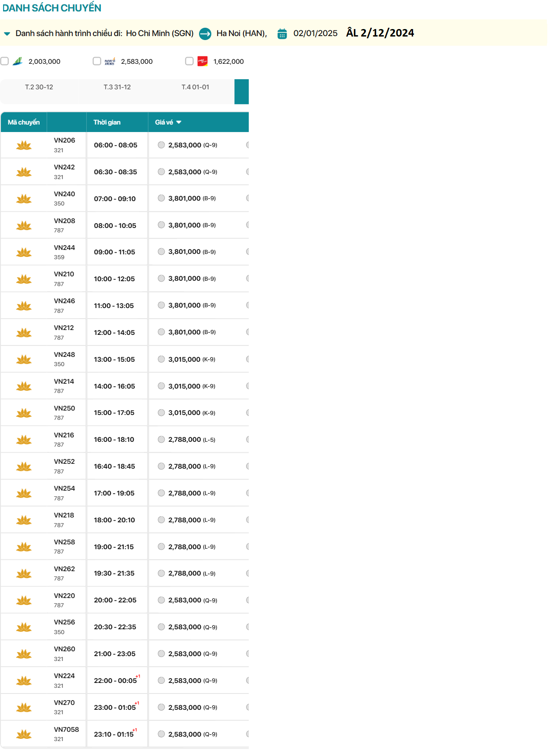The width and height of the screenshot is (553, 756).
Task: Switch to the T.2 30-12 date tab
Action: click(39, 87)
